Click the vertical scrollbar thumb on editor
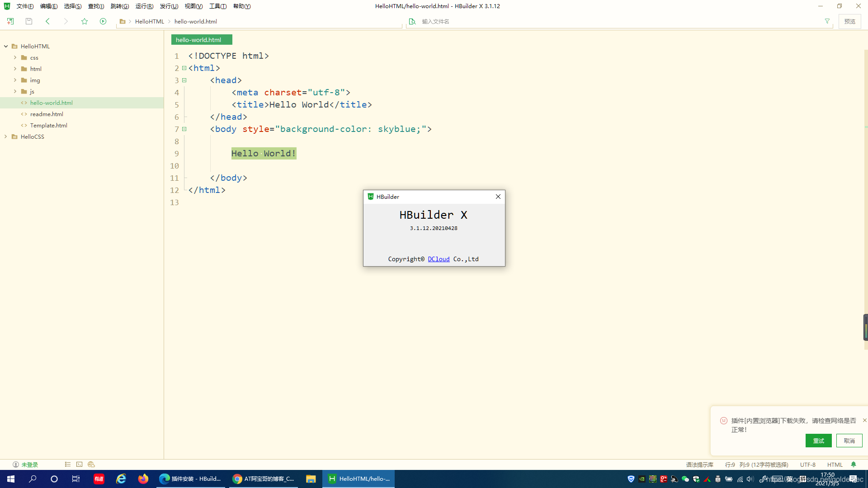 [865, 327]
